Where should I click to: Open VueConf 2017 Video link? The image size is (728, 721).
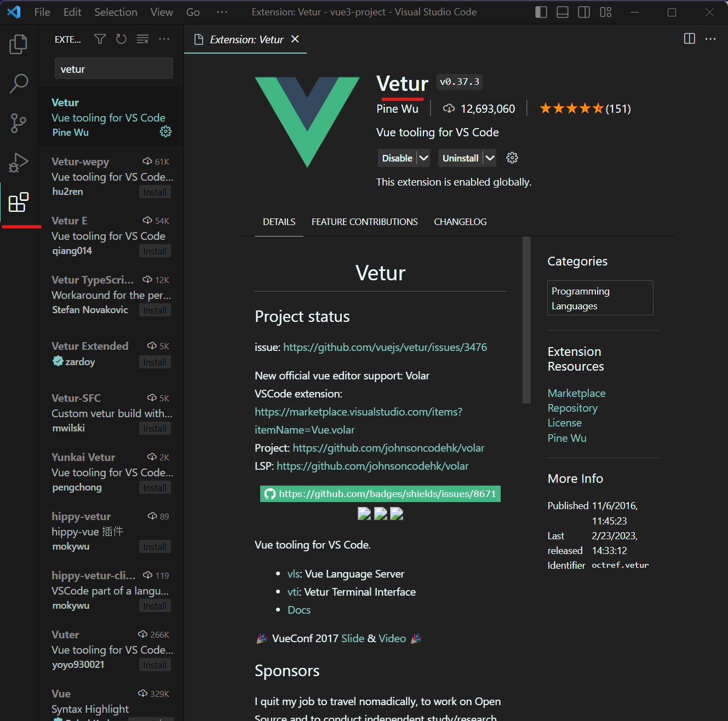392,638
